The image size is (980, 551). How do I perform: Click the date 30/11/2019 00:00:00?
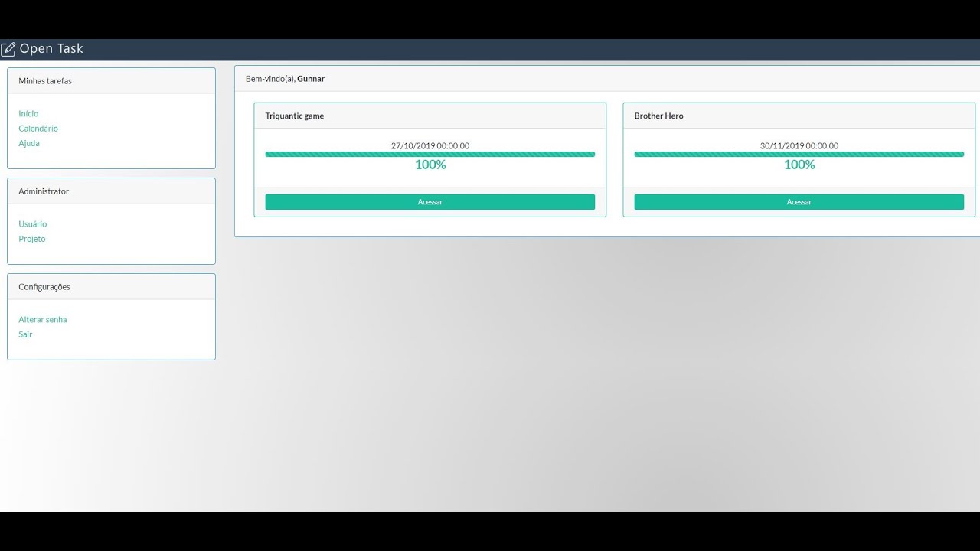point(799,145)
